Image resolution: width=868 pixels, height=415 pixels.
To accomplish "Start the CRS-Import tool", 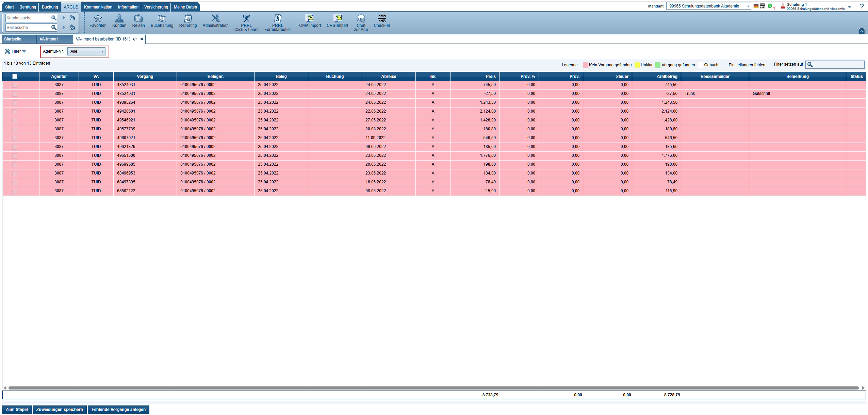I will pos(338,21).
